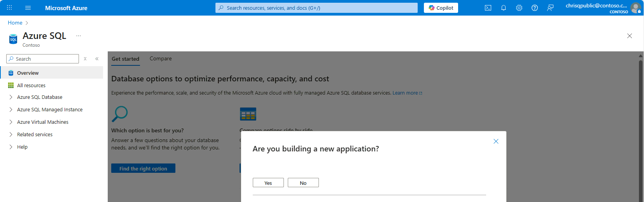Open the Azure portal waffle menu
This screenshot has height=202, width=644.
9,8
